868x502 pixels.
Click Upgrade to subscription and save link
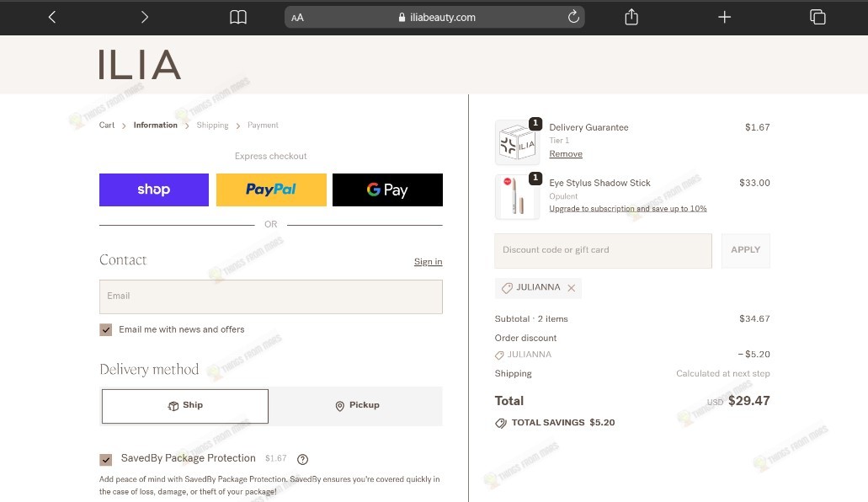tap(628, 209)
